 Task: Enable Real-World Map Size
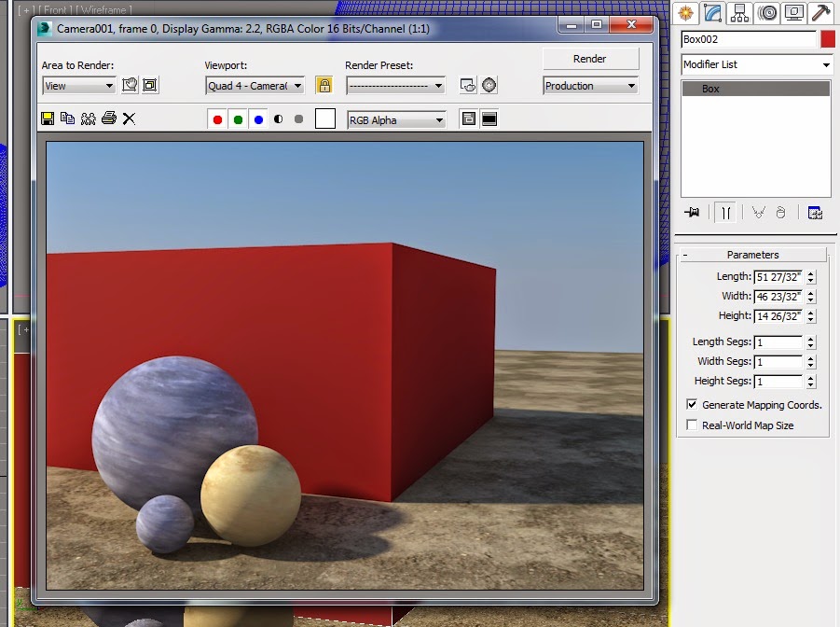pos(691,425)
